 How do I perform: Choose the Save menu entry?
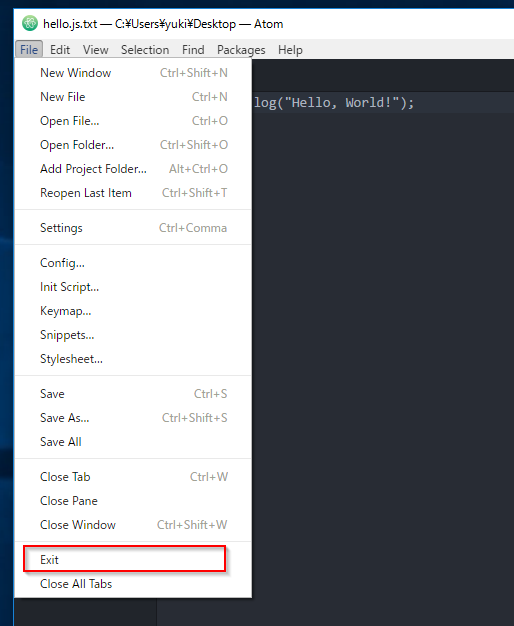(x=133, y=394)
